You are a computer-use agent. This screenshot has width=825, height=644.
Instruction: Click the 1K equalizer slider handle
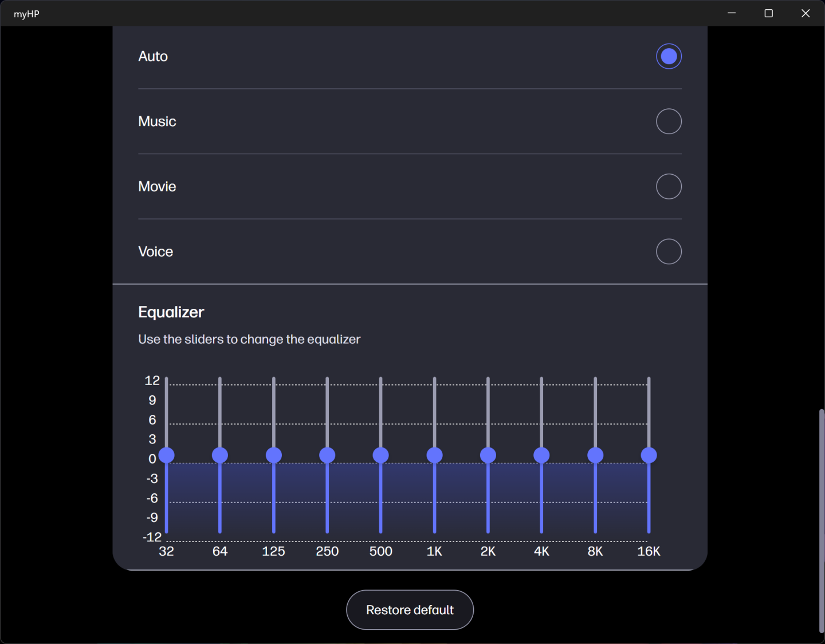point(434,455)
